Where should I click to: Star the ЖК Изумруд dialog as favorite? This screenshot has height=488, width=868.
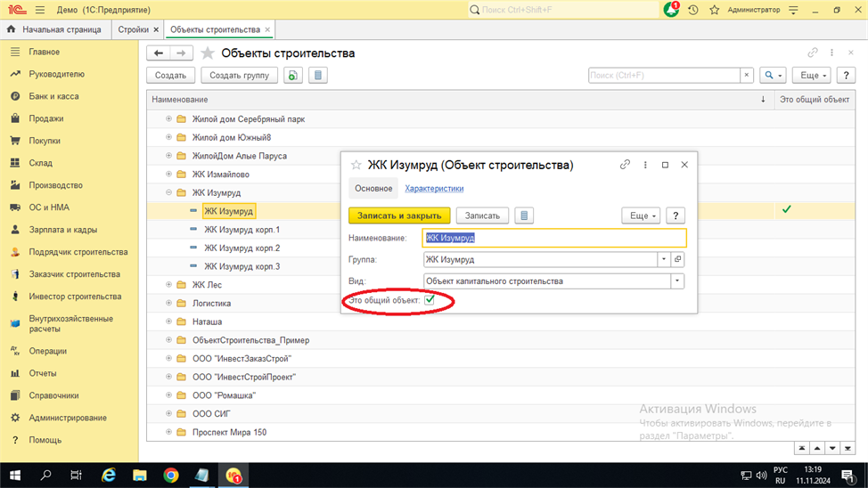pos(356,165)
